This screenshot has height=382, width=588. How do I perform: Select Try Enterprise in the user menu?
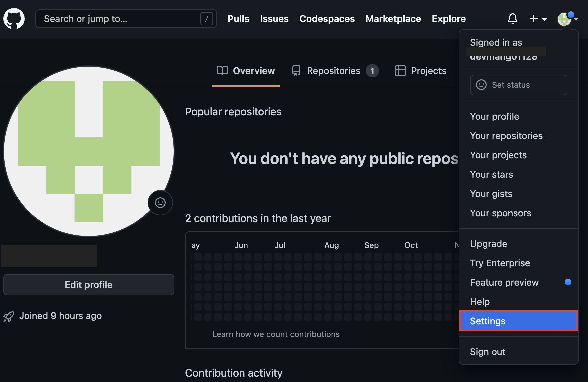click(519, 263)
